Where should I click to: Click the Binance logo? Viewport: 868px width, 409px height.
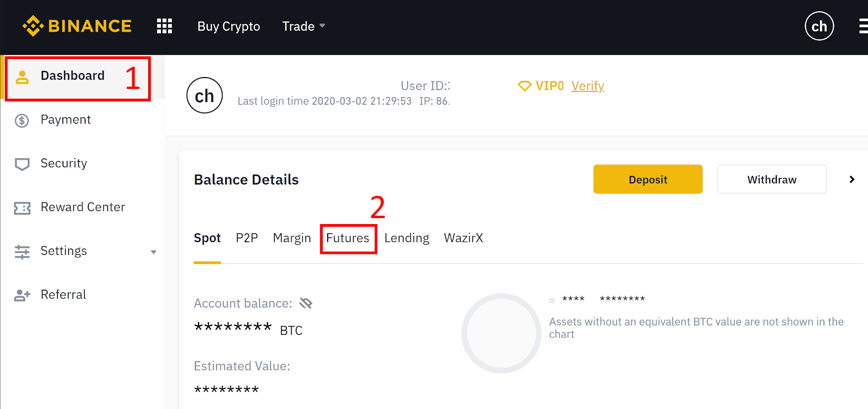coord(77,26)
